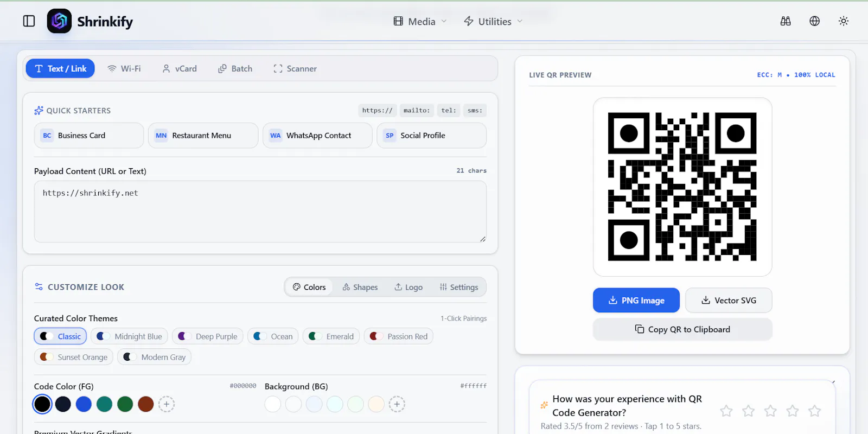Toggle the sidebar panel icon

(x=29, y=21)
